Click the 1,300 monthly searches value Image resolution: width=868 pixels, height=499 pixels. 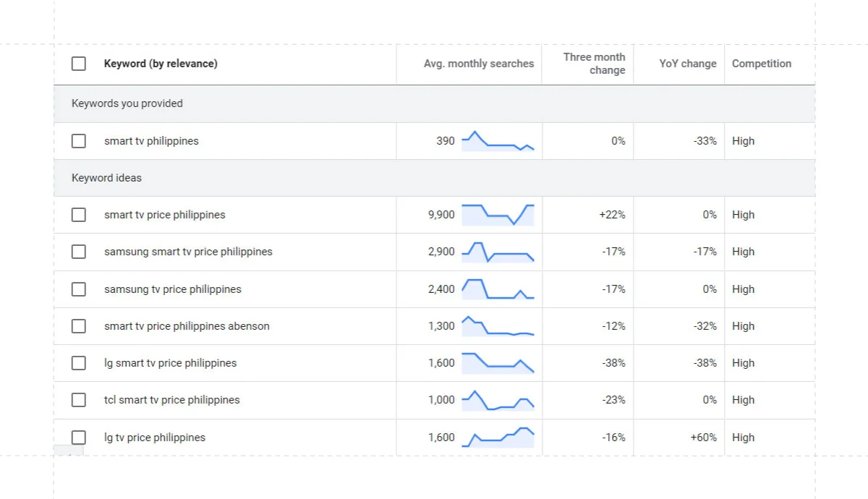pyautogui.click(x=441, y=326)
